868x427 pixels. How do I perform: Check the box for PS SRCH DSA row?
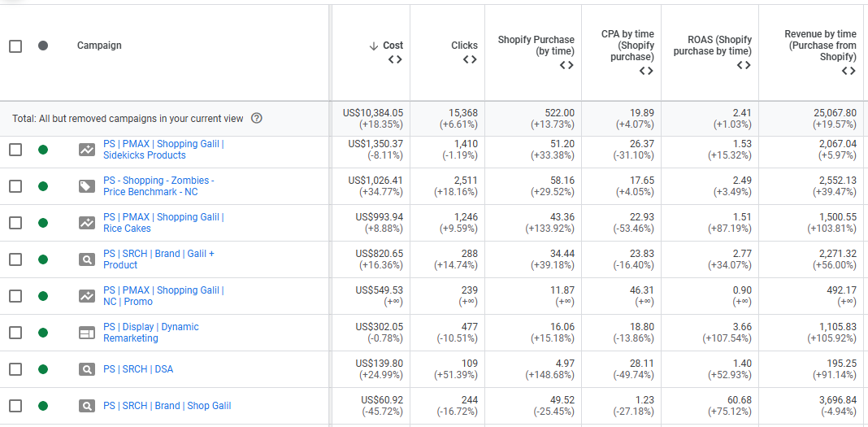tap(15, 369)
